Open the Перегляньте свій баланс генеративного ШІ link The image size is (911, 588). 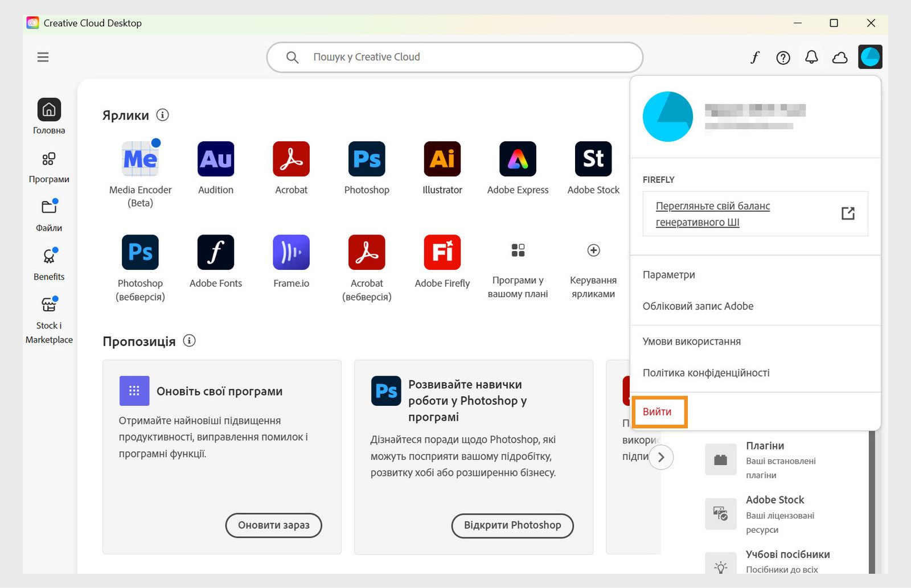(712, 214)
